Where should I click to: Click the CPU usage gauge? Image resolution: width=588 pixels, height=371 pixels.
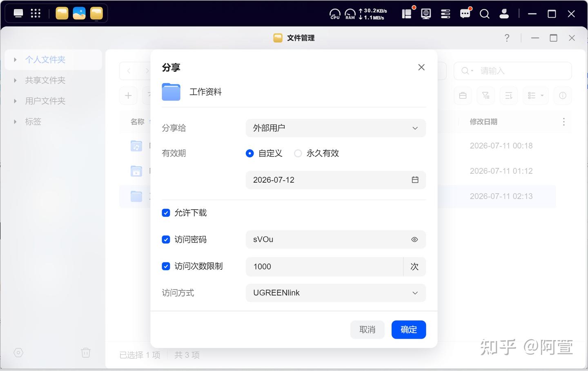tap(335, 14)
